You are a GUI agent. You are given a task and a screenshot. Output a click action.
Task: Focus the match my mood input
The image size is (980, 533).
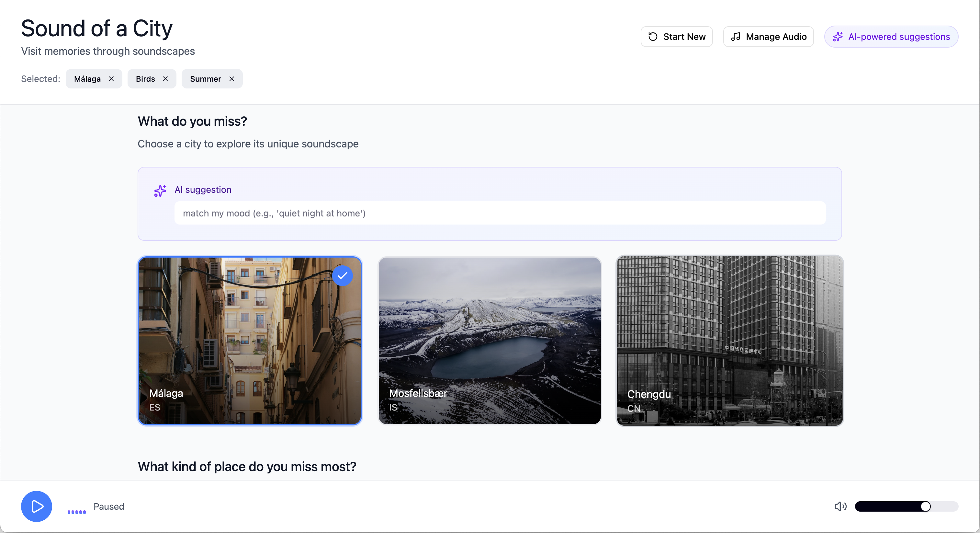point(500,213)
